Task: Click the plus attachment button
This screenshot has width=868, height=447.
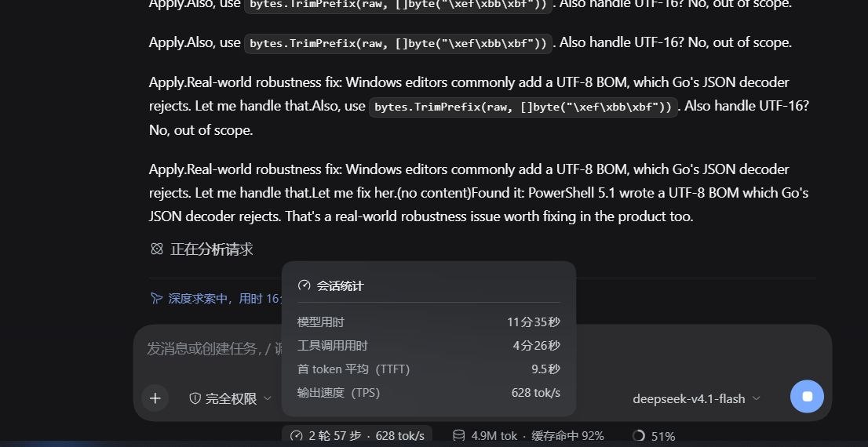Action: pos(155,398)
